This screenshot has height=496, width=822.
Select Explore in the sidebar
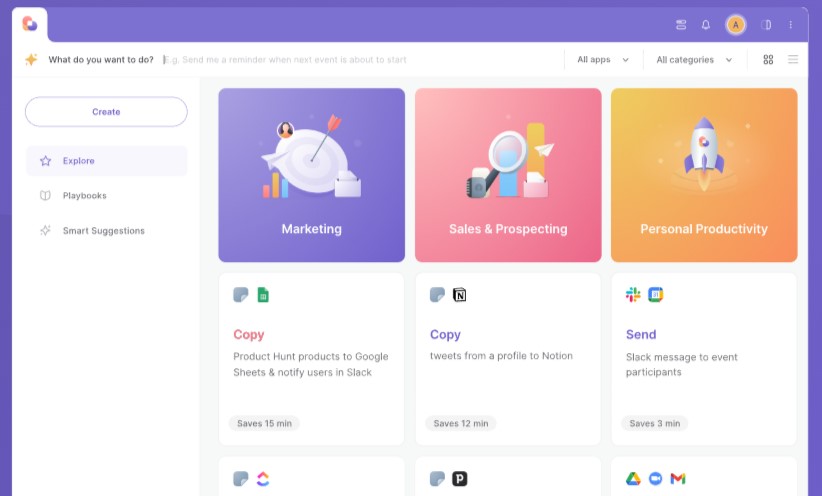(106, 161)
